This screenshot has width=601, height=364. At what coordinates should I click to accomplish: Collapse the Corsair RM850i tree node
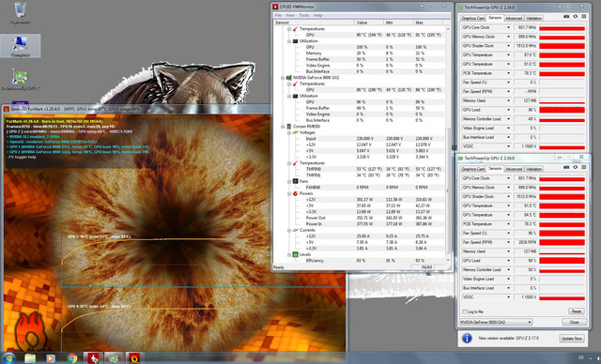283,127
